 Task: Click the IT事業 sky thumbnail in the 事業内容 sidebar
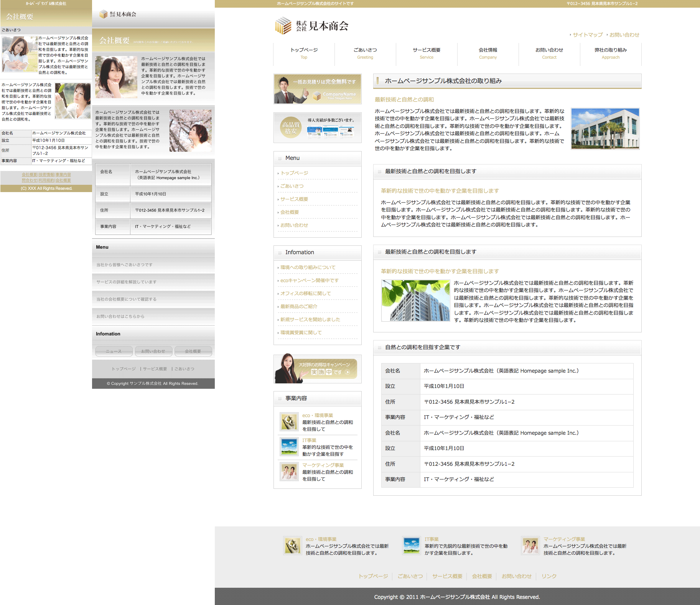(x=289, y=447)
